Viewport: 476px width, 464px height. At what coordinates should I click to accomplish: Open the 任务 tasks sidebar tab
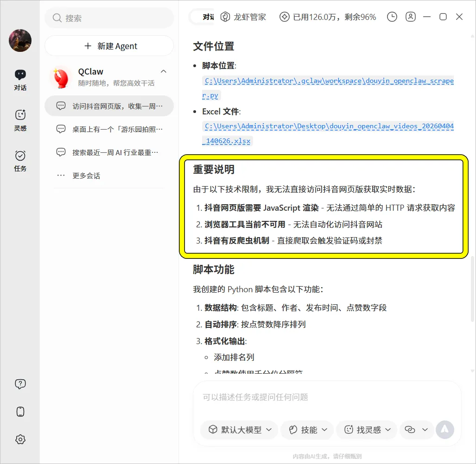coord(20,161)
